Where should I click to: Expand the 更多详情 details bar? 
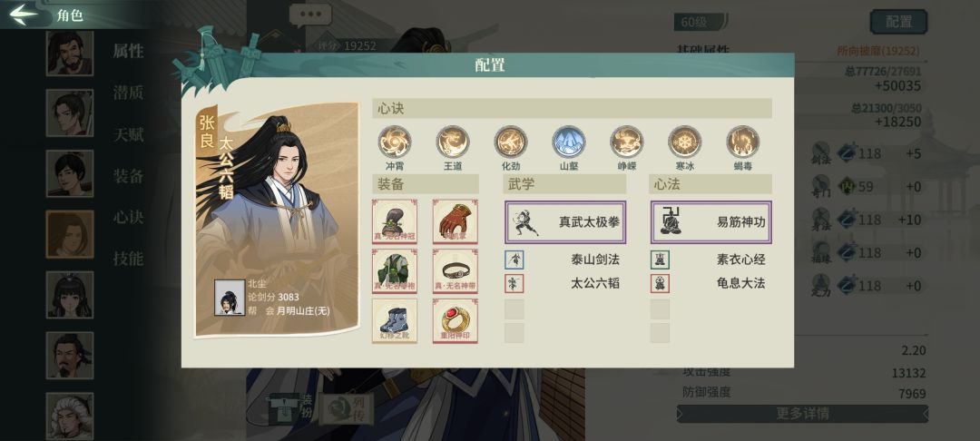[x=802, y=414]
